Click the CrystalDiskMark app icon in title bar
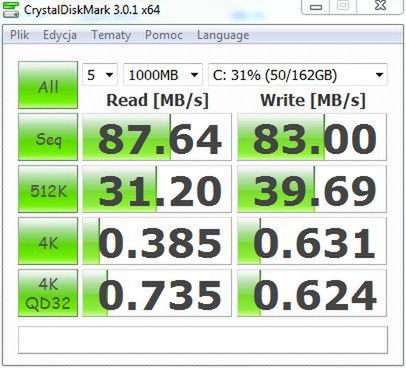 [x=10, y=9]
